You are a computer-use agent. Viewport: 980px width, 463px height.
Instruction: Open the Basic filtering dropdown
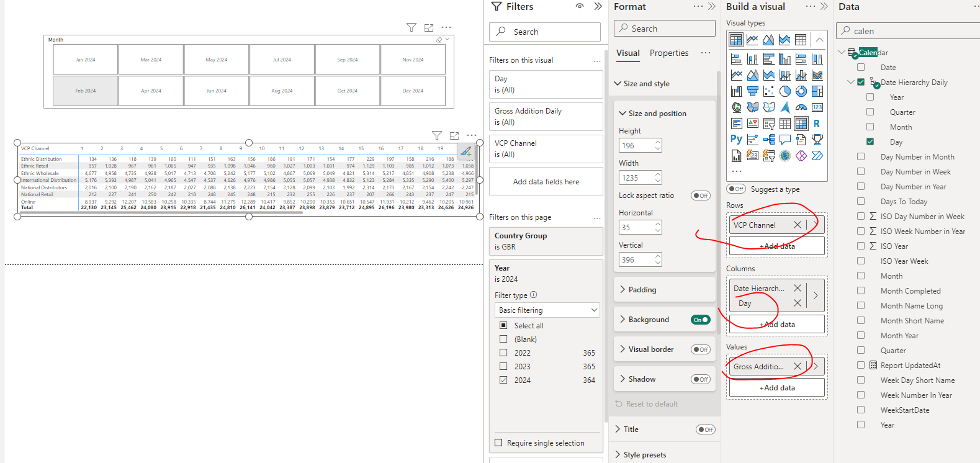(x=547, y=310)
